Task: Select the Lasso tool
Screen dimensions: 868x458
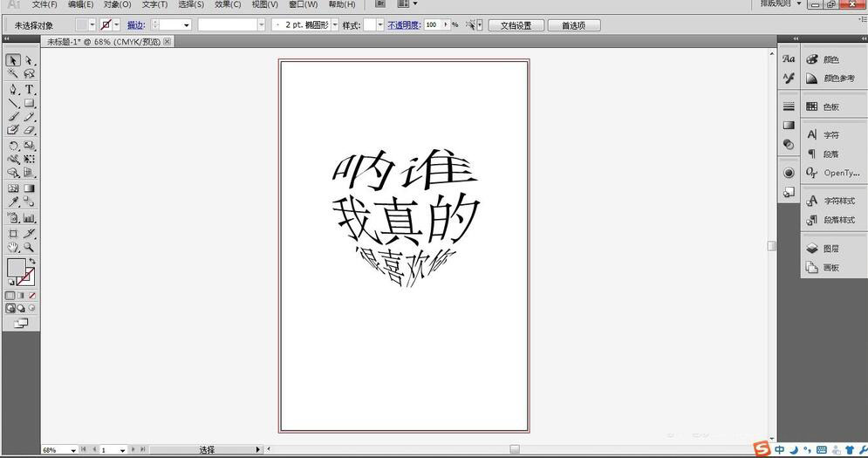Action: point(30,73)
